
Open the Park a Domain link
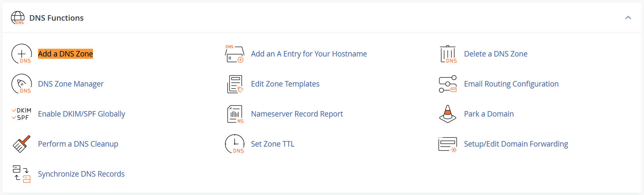[x=489, y=114]
